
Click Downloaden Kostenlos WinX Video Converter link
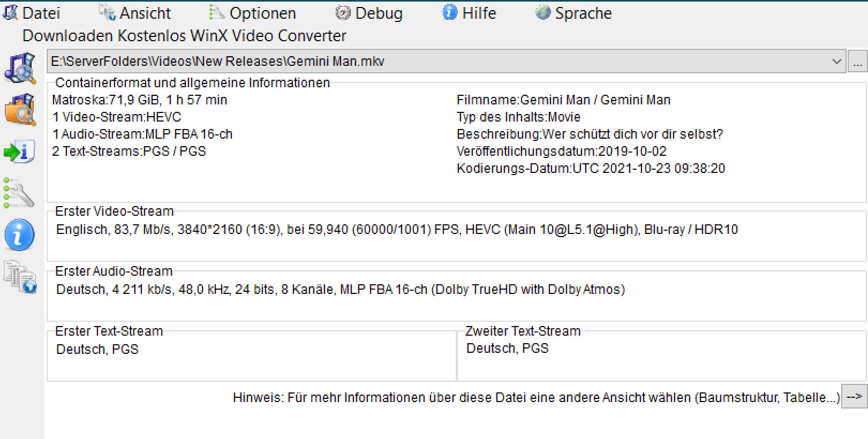[184, 36]
